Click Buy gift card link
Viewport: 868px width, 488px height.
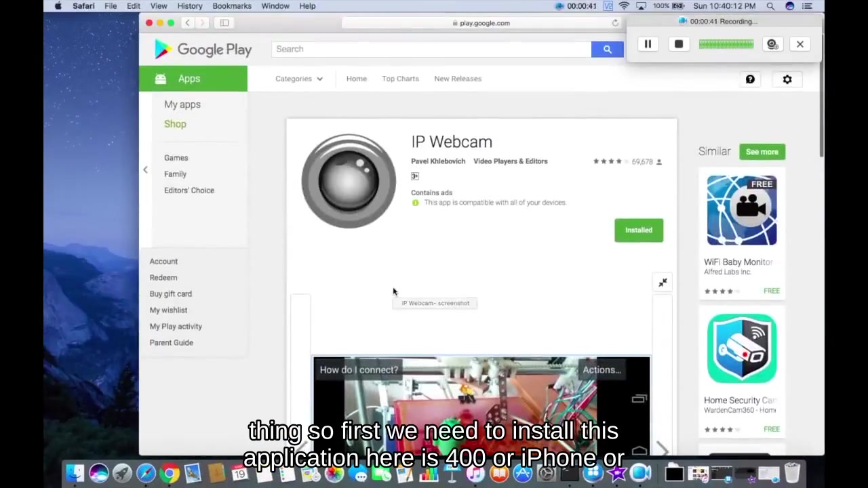[171, 293]
